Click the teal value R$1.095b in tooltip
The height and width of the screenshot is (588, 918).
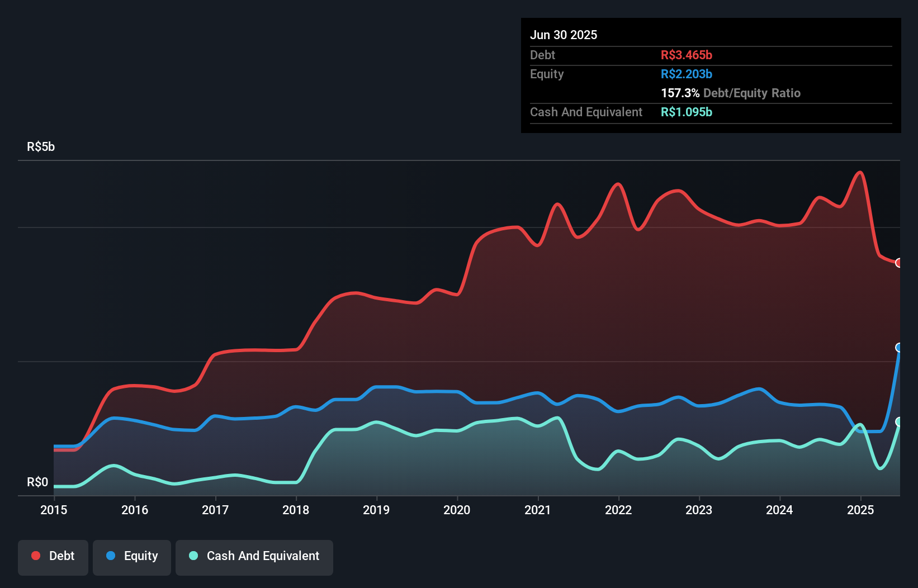(x=687, y=112)
